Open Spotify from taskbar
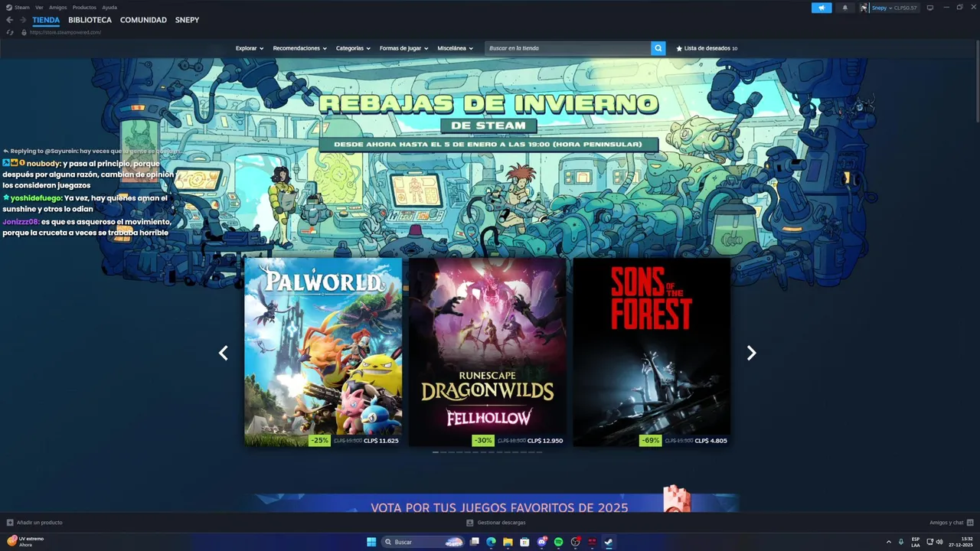The width and height of the screenshot is (980, 551). (558, 542)
